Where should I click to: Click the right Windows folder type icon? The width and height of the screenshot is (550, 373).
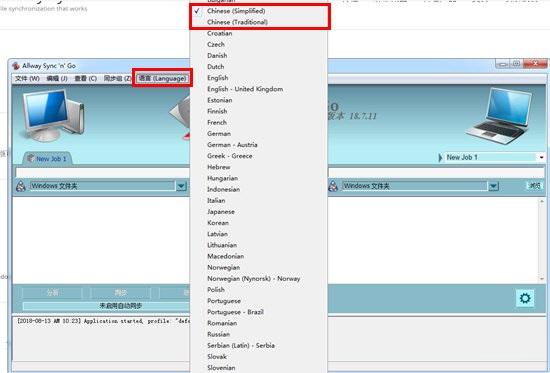tap(333, 186)
